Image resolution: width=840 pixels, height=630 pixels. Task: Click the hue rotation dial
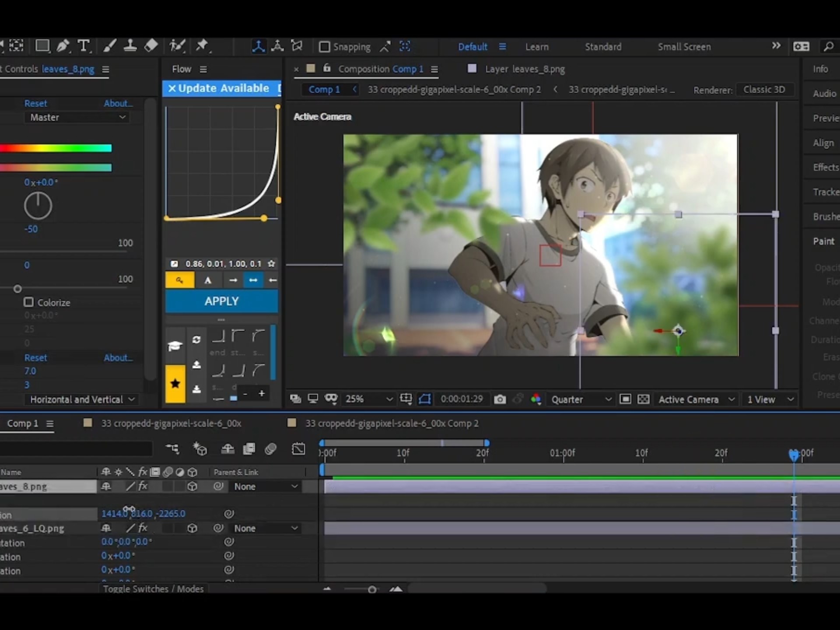38,206
